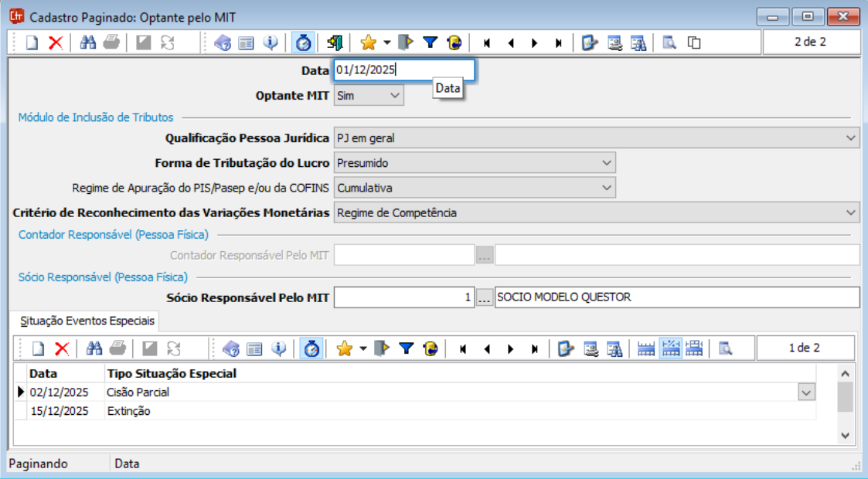Click the Data input field
This screenshot has width=868, height=479.
click(403, 70)
